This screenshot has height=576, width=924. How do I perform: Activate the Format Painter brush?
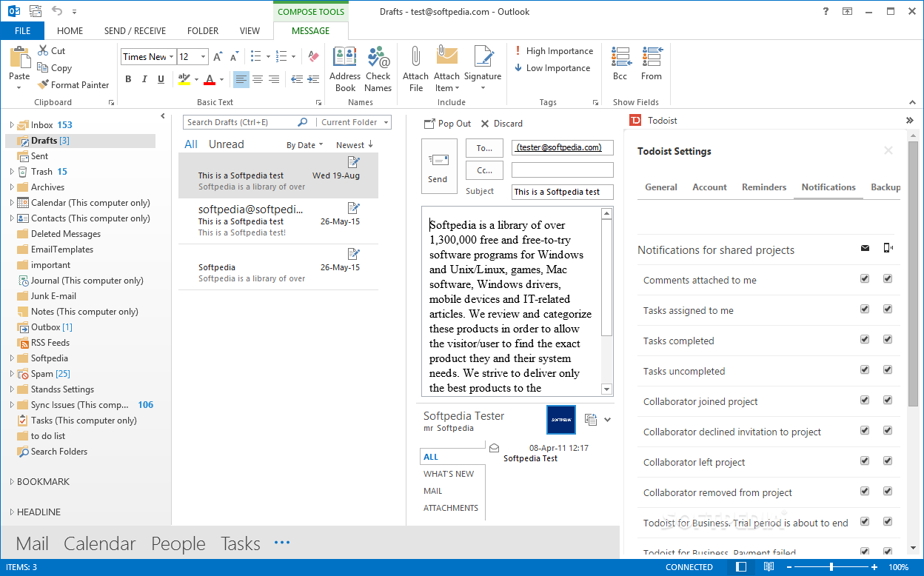43,84
